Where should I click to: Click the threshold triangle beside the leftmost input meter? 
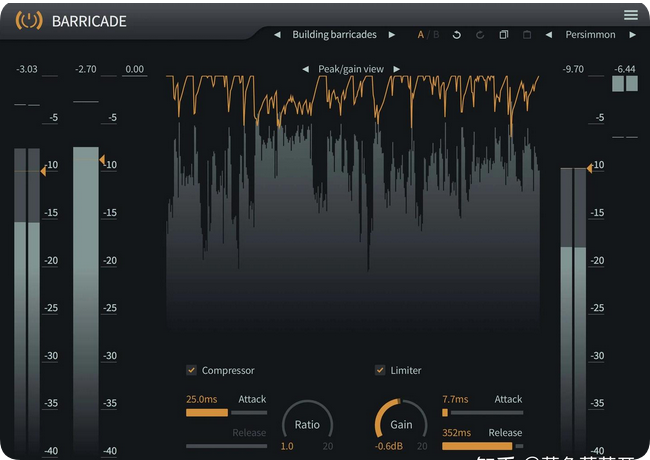43,171
